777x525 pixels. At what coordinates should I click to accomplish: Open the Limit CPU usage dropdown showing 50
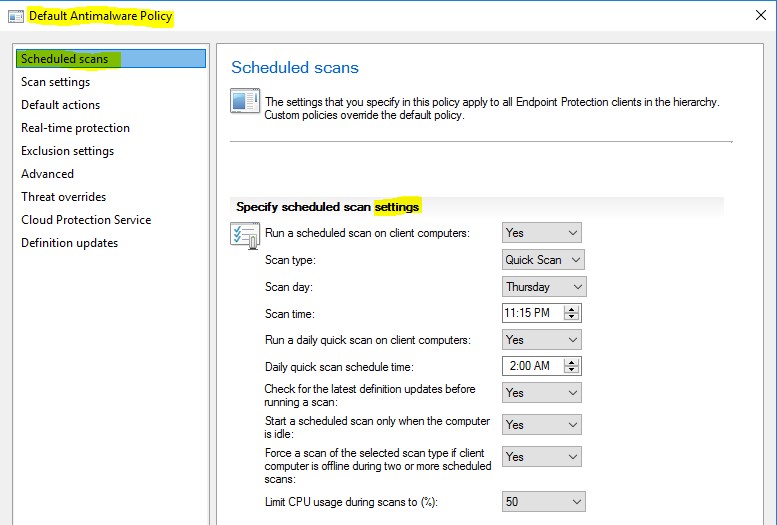[544, 502]
